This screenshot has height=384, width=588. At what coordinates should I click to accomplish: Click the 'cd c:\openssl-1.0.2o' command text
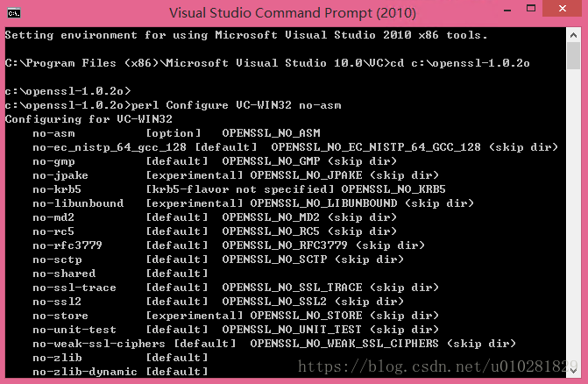pyautogui.click(x=460, y=63)
